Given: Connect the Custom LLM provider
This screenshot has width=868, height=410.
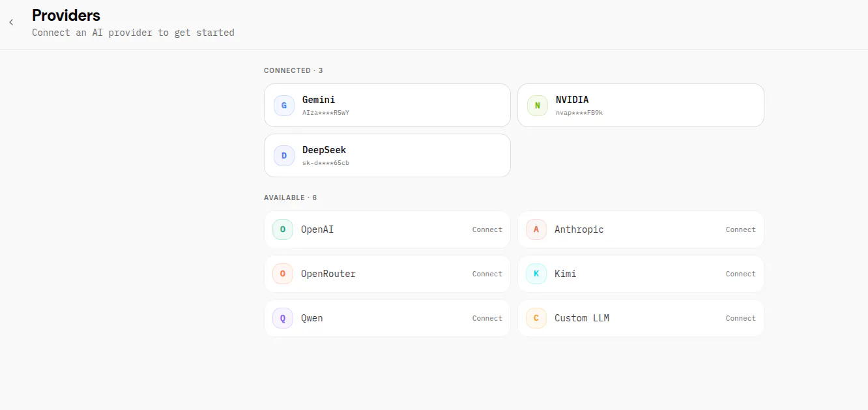Looking at the screenshot, I should (x=741, y=318).
